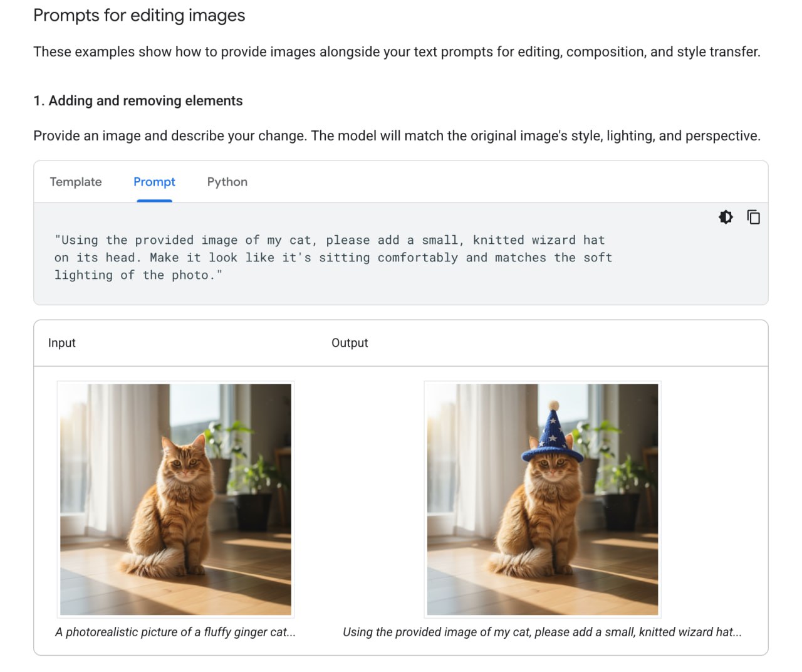The width and height of the screenshot is (802, 672).
Task: Click the 'Using the provided image' output caption
Action: (542, 632)
